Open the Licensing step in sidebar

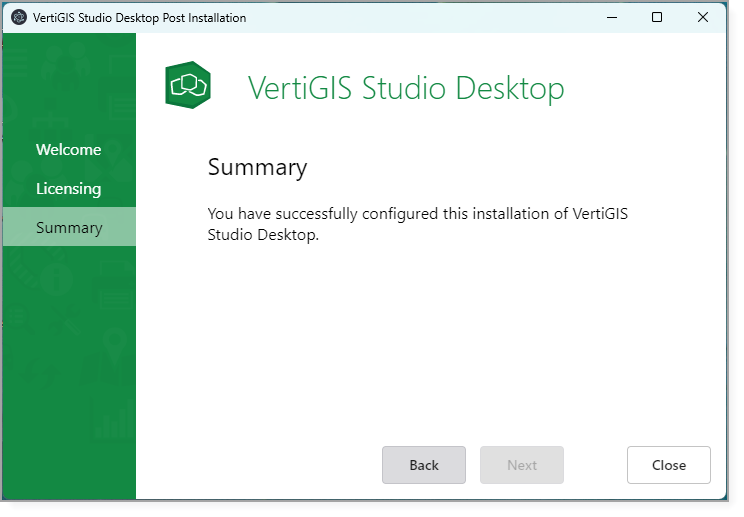pyautogui.click(x=69, y=189)
